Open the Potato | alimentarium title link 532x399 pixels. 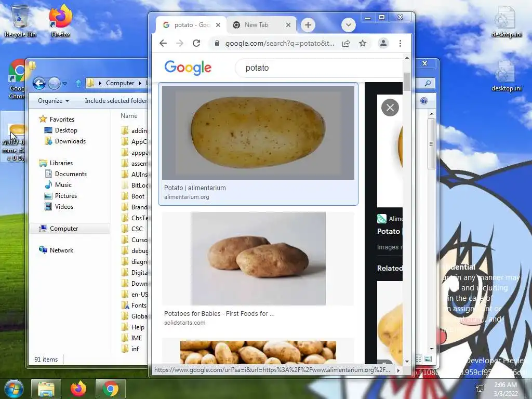pos(195,188)
